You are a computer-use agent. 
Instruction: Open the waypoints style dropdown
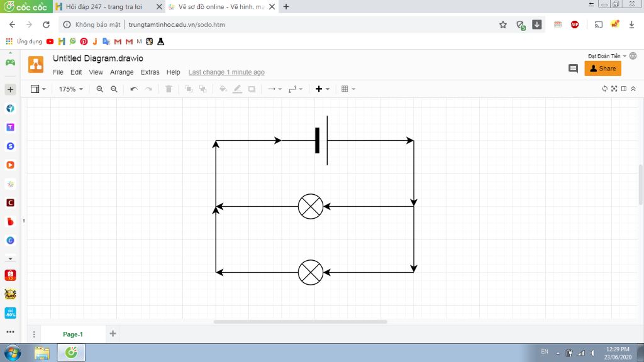click(x=296, y=89)
